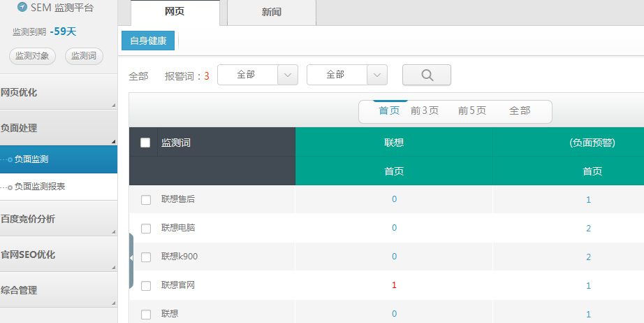Toggle the select-all checkbox in table header
The width and height of the screenshot is (644, 323).
pos(145,143)
